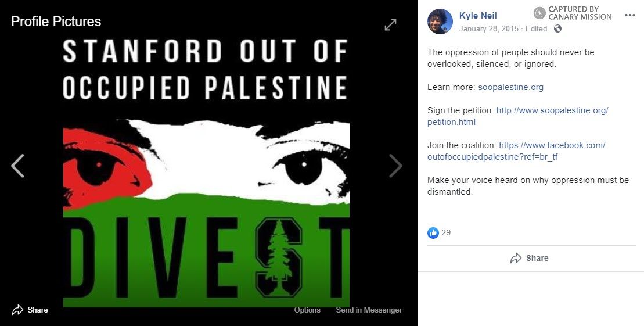Click Kyle Neil's profile avatar
The width and height of the screenshot is (644, 326).
(x=440, y=22)
